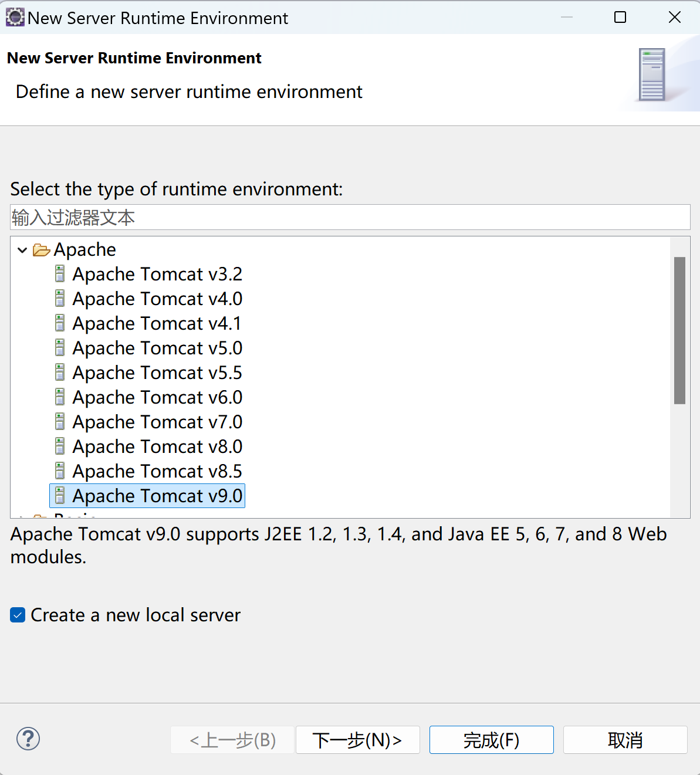
Task: Click the runtime list vertical scrollbar thumb
Action: point(679,330)
